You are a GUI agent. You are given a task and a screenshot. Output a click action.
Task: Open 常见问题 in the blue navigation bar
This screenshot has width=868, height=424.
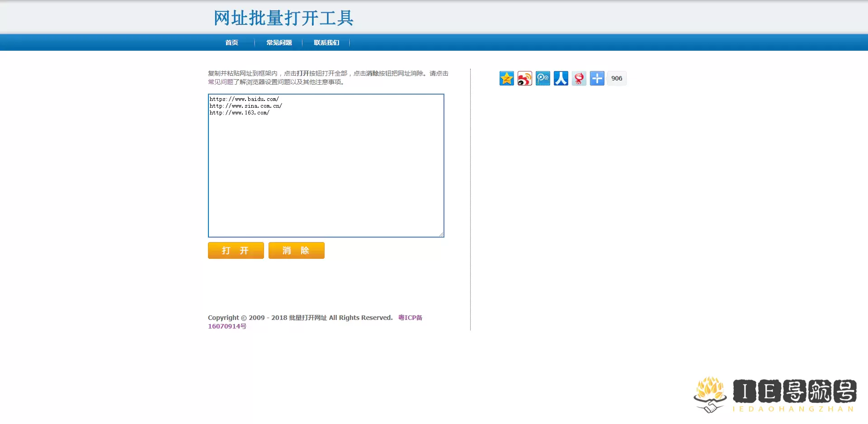(x=279, y=43)
